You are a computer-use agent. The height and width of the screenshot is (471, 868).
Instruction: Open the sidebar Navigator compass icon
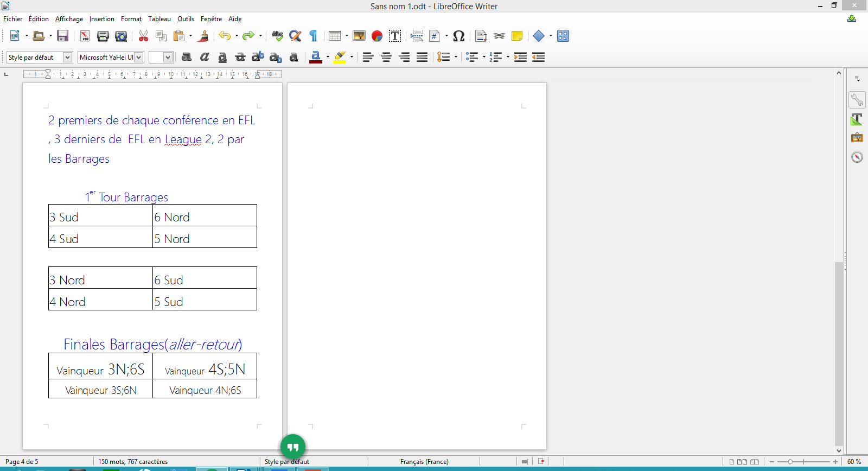[857, 157]
